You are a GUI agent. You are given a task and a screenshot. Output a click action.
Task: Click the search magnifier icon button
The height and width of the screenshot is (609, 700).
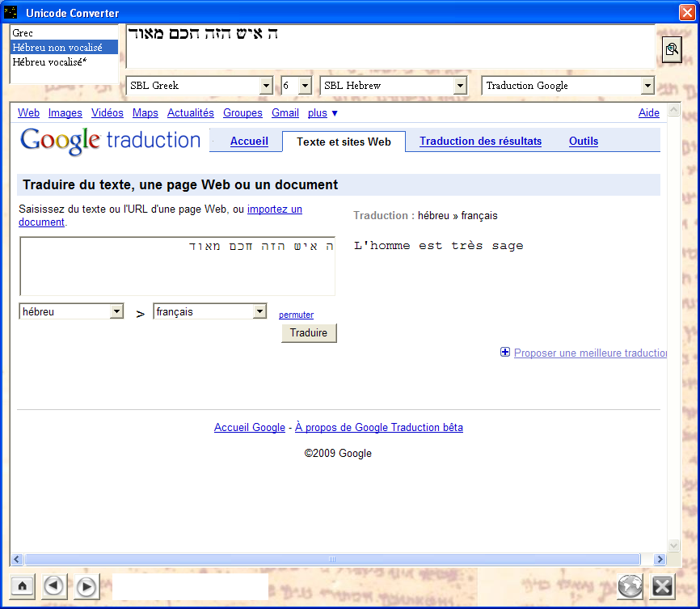[x=672, y=49]
